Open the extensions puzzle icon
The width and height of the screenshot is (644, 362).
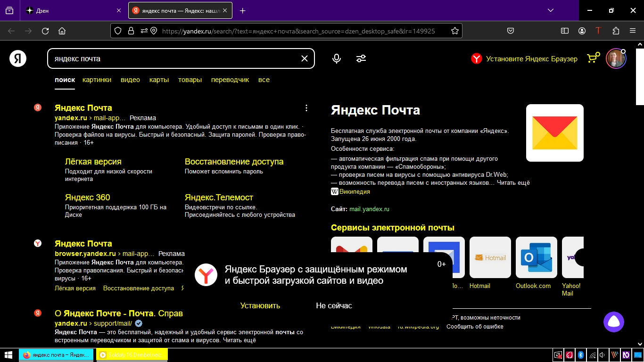point(616,31)
